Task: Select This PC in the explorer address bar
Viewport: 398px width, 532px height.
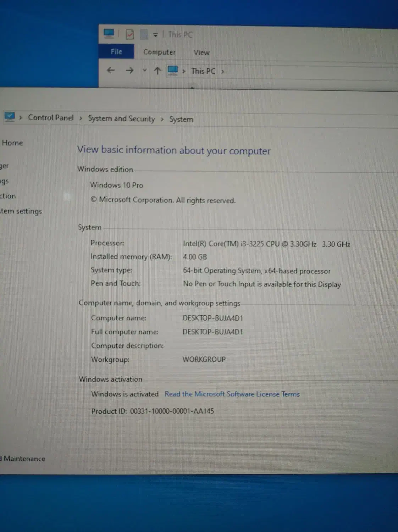Action: click(203, 71)
